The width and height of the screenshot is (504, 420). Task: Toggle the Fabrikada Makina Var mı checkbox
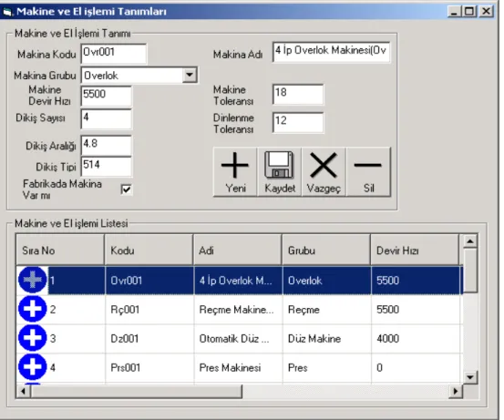point(127,190)
